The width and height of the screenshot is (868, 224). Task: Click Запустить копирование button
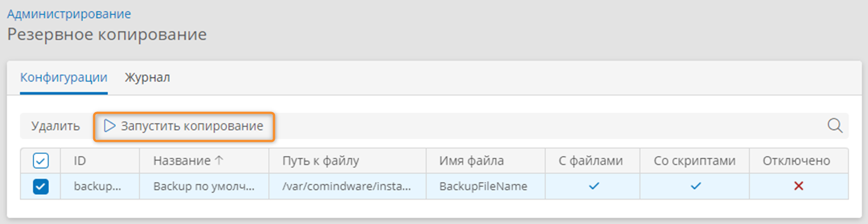coord(184,126)
